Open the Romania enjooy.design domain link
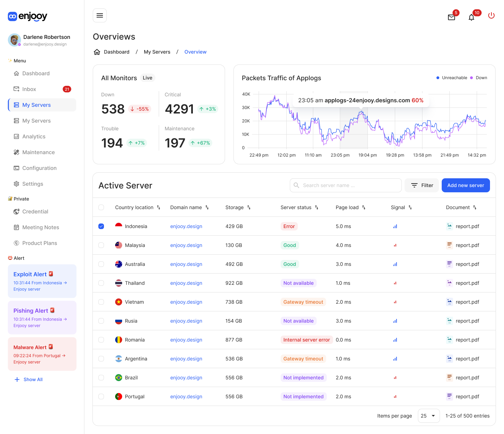The image size is (504, 434). (x=186, y=340)
